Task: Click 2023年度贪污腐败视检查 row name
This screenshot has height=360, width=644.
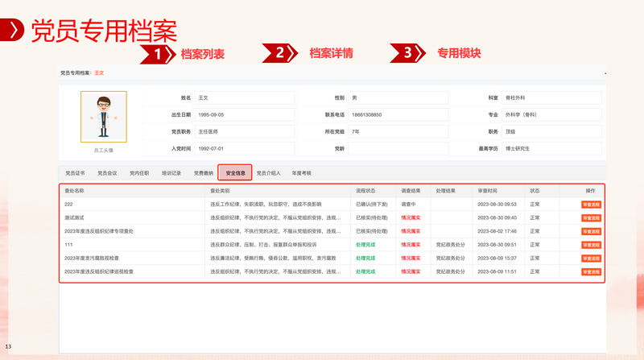Action: [92, 258]
